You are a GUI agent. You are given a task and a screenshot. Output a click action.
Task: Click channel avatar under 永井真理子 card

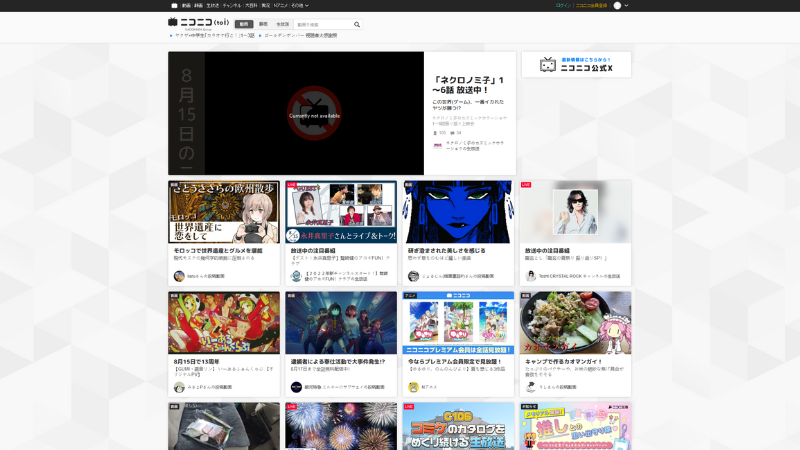click(x=296, y=276)
